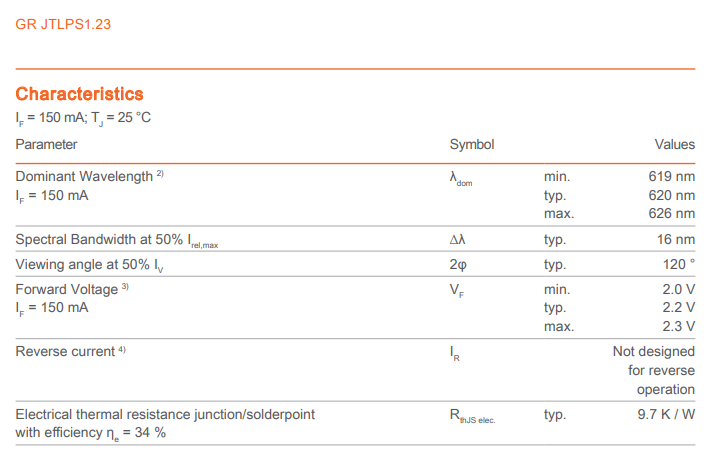Click footnote 2 beside Dominant Wavelength

(159, 173)
